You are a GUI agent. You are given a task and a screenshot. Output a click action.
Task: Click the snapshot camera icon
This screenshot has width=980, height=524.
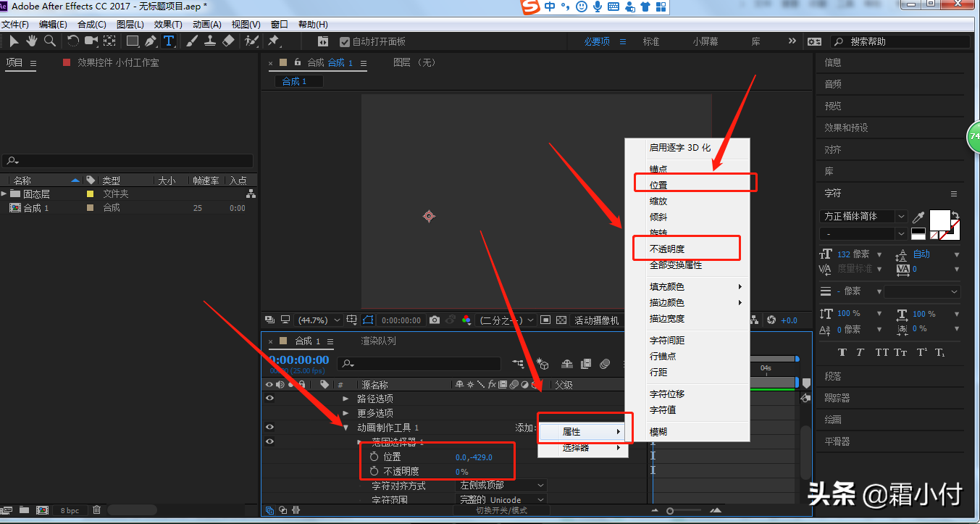coord(435,320)
